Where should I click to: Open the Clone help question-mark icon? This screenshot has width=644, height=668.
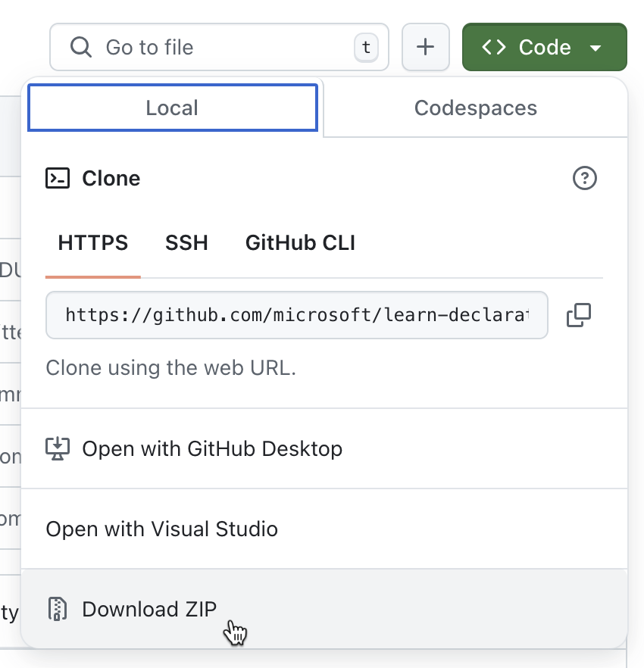pyautogui.click(x=584, y=178)
